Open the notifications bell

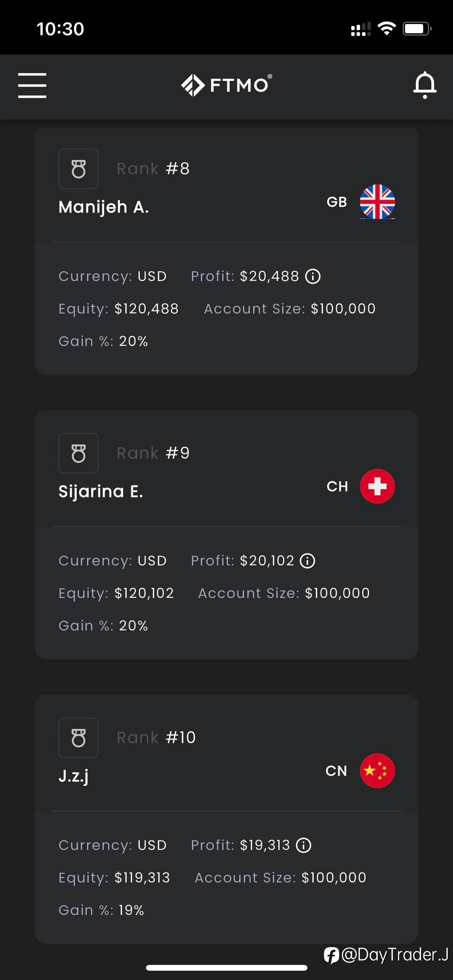[425, 85]
